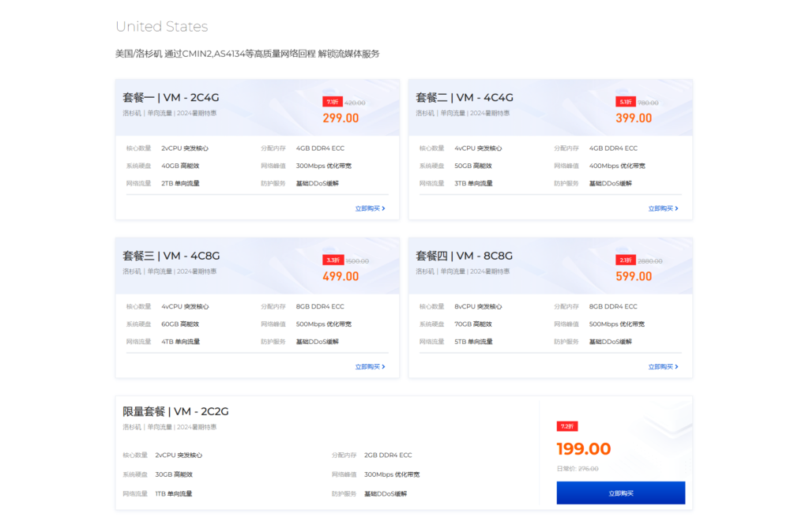Click 1TB 单向流量 value in 限量套餐
The height and width of the screenshot is (532, 809).
pyautogui.click(x=173, y=494)
